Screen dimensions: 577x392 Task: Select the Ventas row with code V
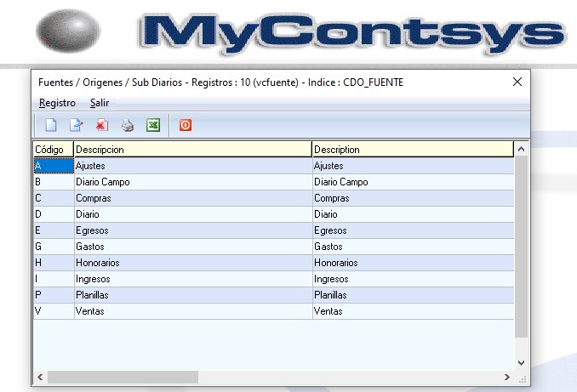192,311
